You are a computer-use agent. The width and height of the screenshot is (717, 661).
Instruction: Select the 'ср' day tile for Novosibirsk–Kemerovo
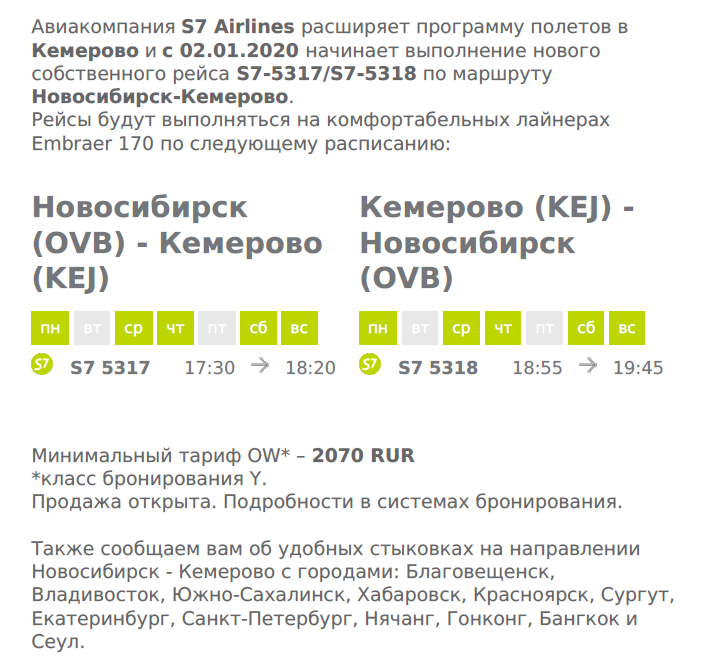point(134,328)
